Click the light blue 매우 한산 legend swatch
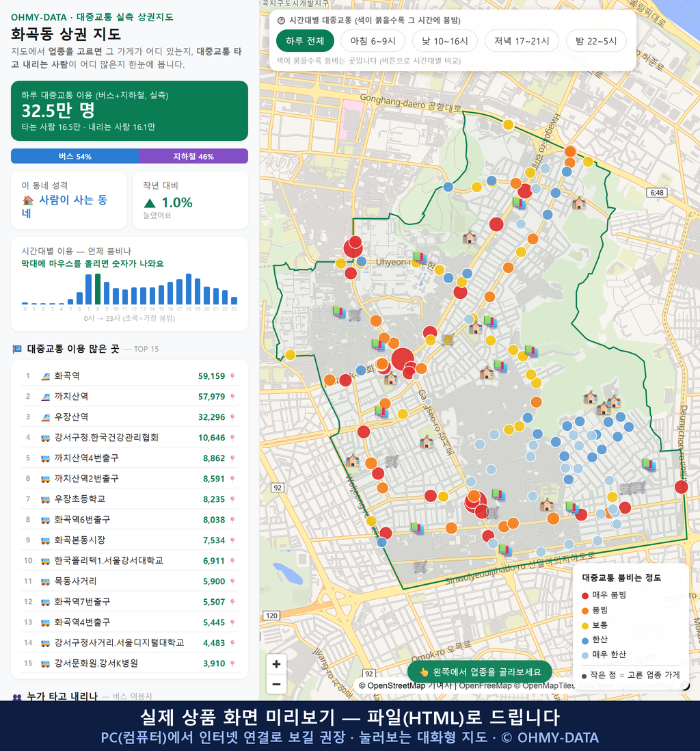 (x=584, y=655)
